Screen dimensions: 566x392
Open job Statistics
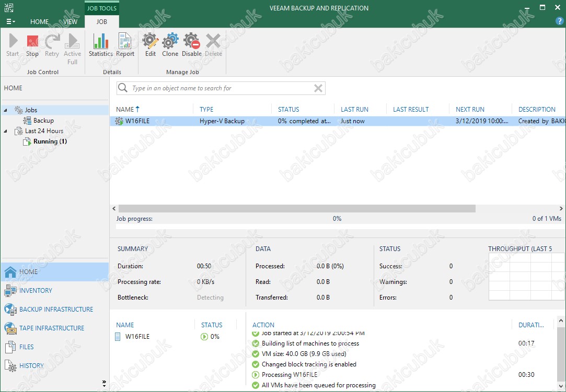pyautogui.click(x=101, y=45)
